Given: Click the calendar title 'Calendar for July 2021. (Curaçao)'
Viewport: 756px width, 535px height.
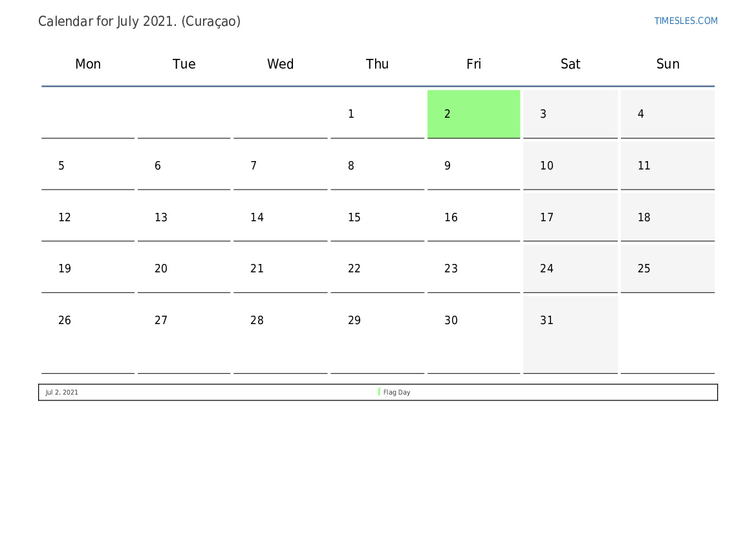Looking at the screenshot, I should click(139, 21).
